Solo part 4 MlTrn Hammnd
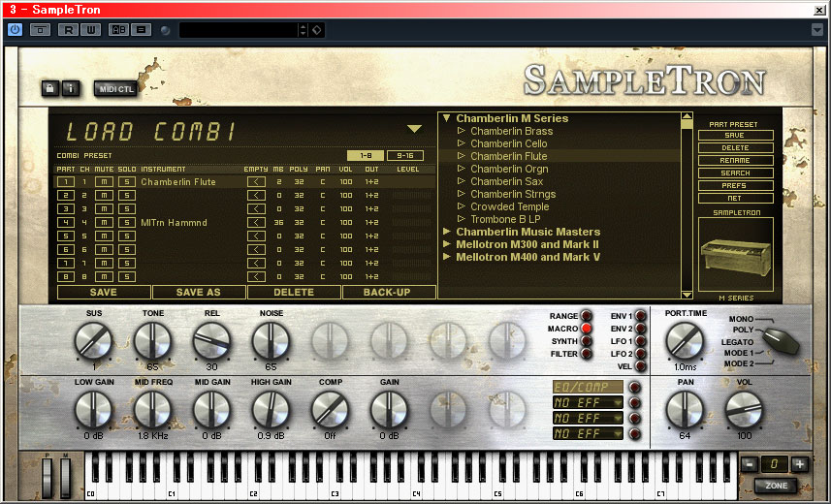Viewport: 831px width, 504px height. click(127, 223)
